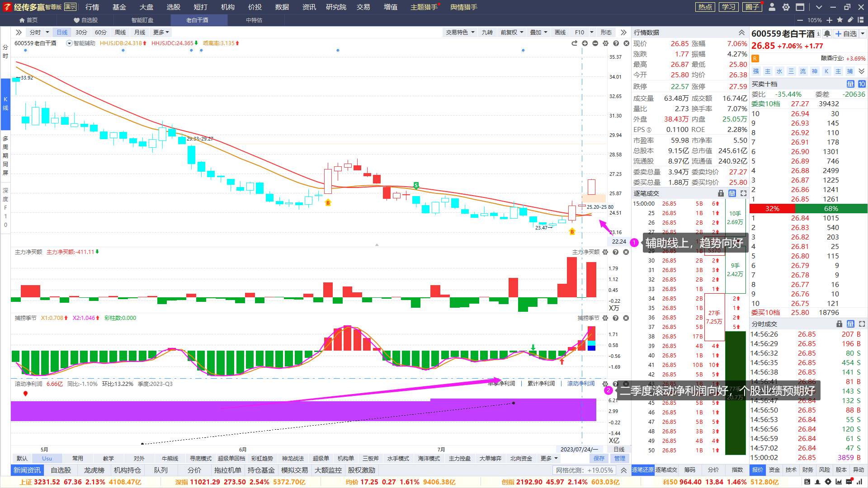Open the 研究院 menu
868x488 pixels.
point(336,7)
